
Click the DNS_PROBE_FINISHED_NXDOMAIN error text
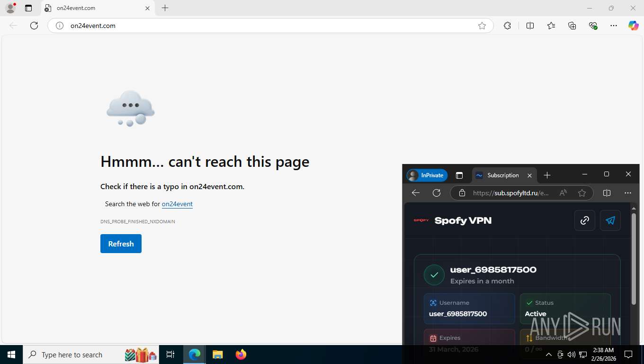click(x=138, y=222)
